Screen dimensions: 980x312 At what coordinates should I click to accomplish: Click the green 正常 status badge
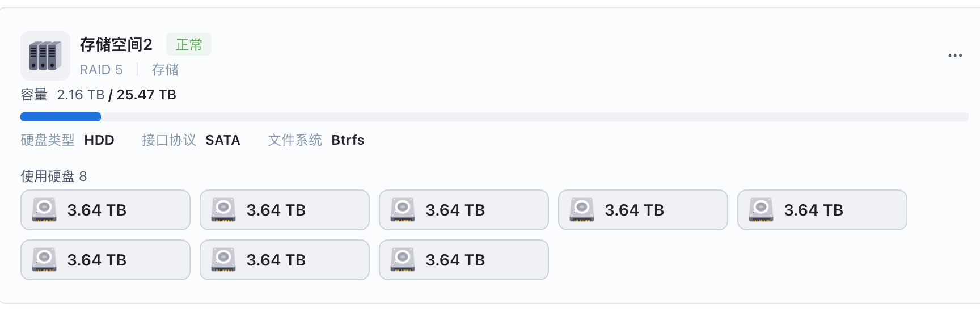click(189, 44)
